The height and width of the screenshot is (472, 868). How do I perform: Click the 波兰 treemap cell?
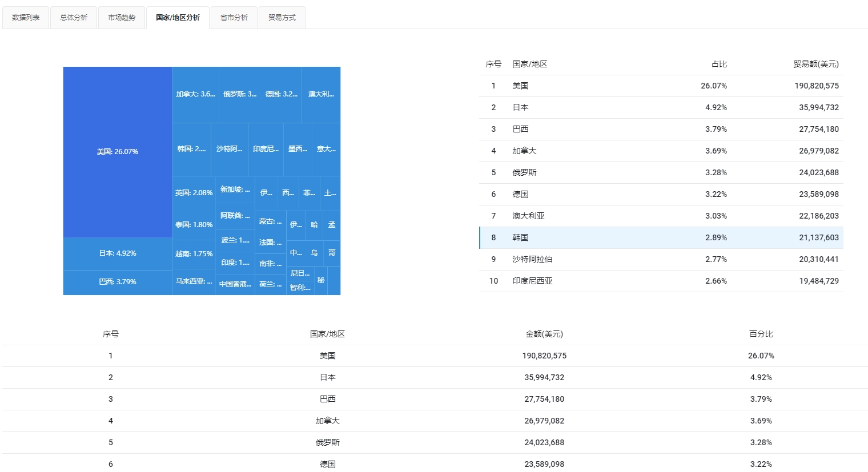235,240
